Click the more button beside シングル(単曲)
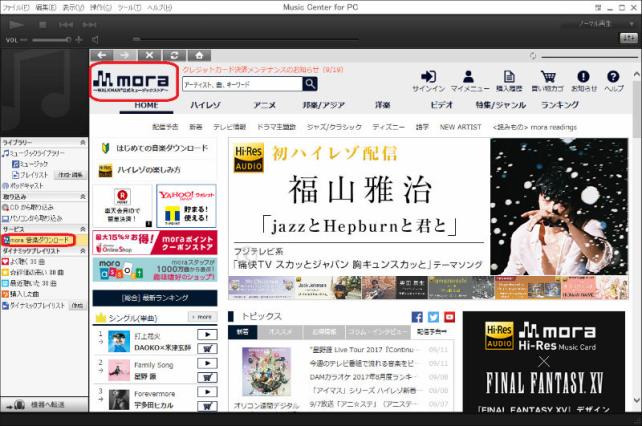642x426 pixels. pos(202,317)
